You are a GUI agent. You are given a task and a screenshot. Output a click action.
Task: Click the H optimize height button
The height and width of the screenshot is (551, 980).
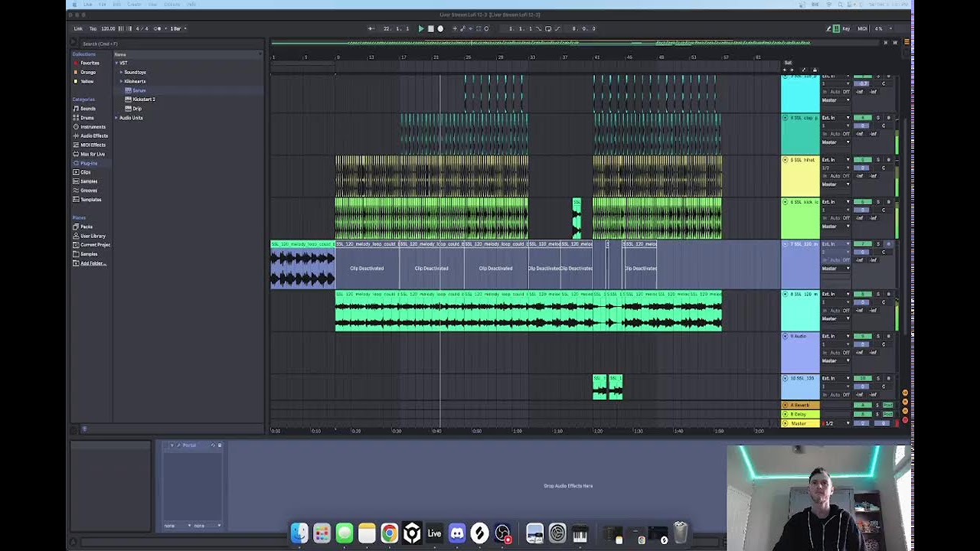click(886, 42)
